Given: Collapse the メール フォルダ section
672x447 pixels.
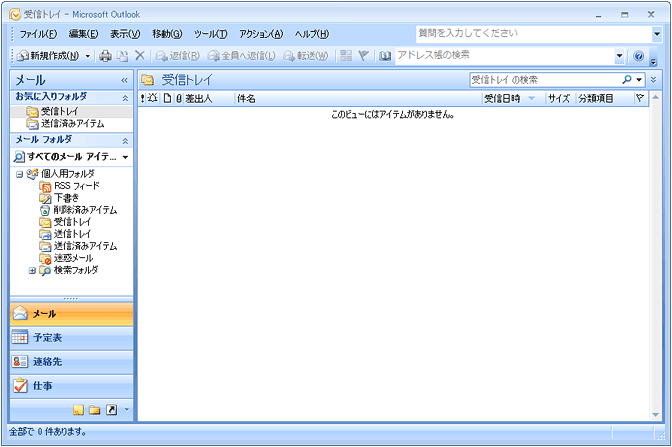Looking at the screenshot, I should (x=125, y=141).
